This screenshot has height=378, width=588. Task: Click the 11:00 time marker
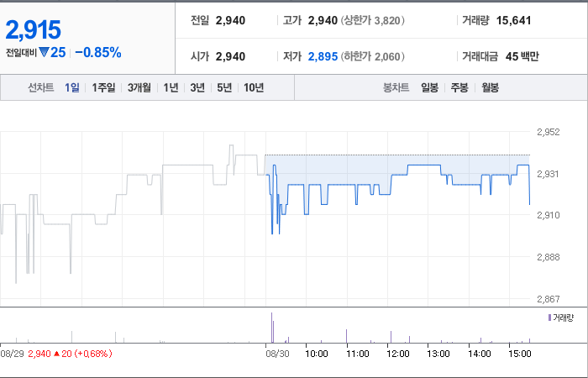357,354
